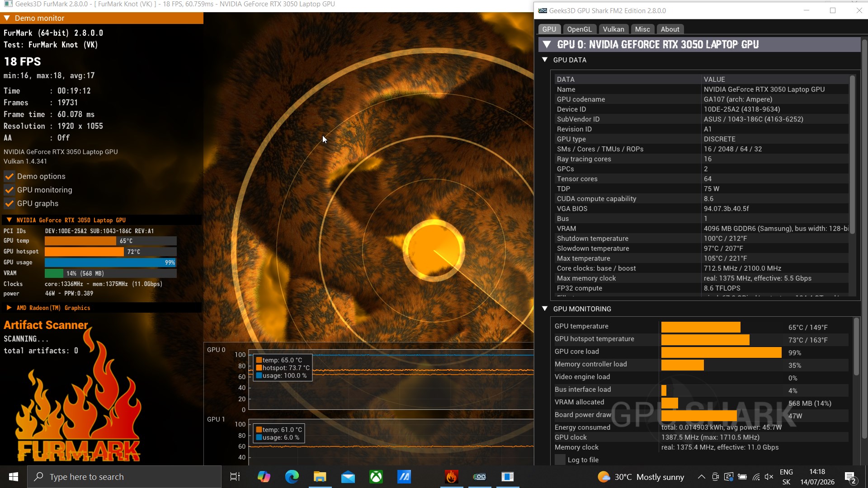Click the GPU Shark window's main scrollbar
Image resolution: width=868 pixels, height=488 pixels.
tap(864, 239)
